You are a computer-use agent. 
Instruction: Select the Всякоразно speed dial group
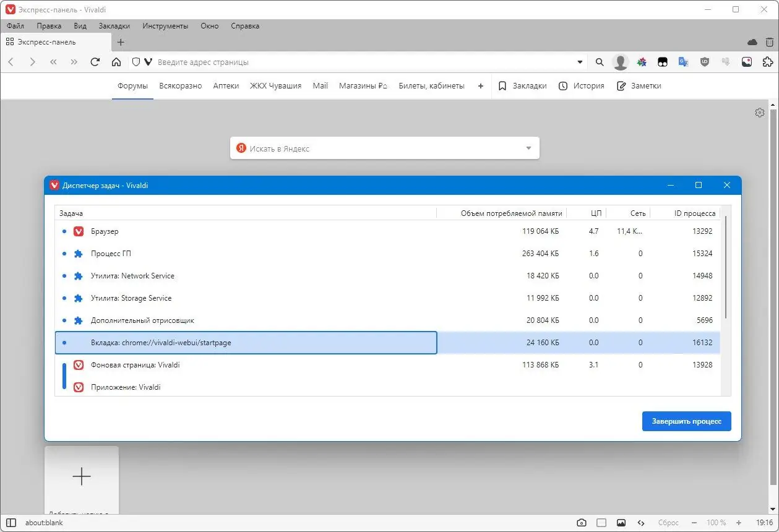(181, 86)
